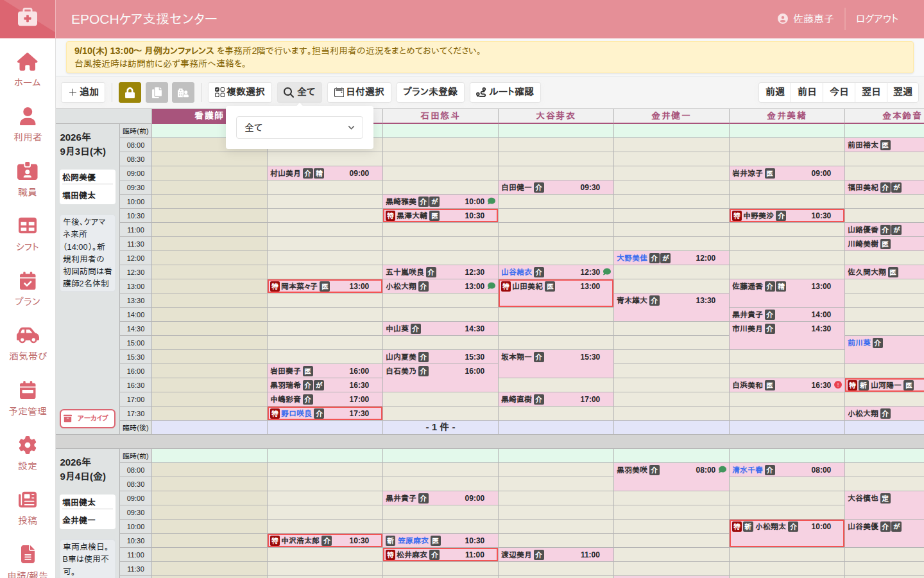Click red alert icon on 白浜美和 16:30
Screen dimensions: 924x578
838,385
